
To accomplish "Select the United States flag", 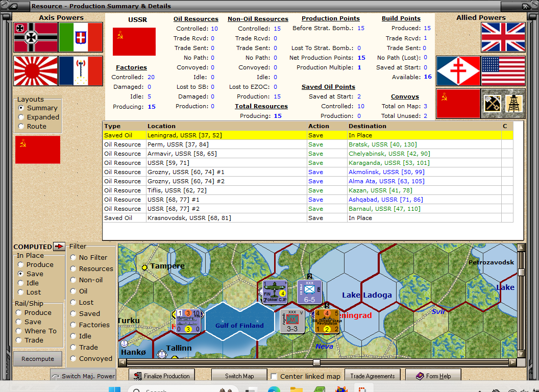I will (x=503, y=71).
